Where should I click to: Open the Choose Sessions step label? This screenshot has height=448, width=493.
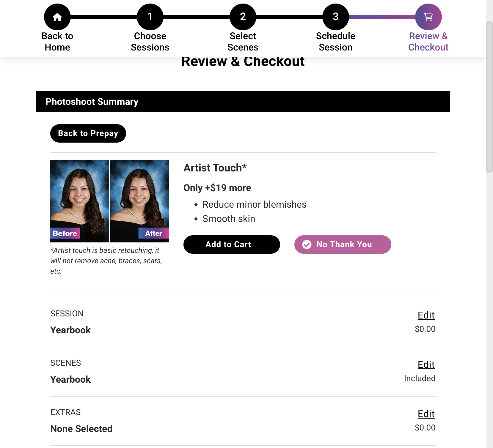tap(150, 42)
